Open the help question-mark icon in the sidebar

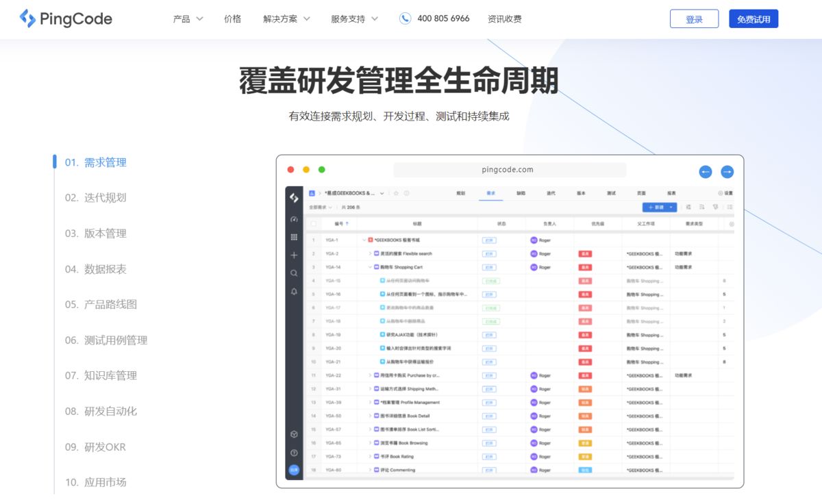pos(294,453)
